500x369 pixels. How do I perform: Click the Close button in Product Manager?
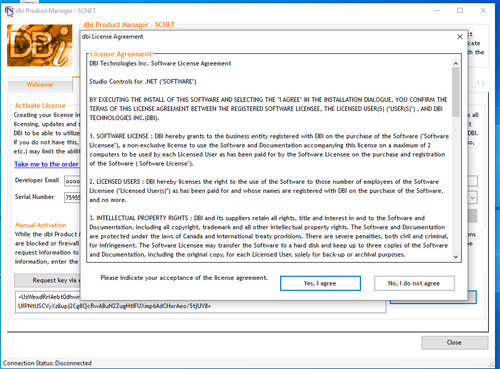point(454,343)
